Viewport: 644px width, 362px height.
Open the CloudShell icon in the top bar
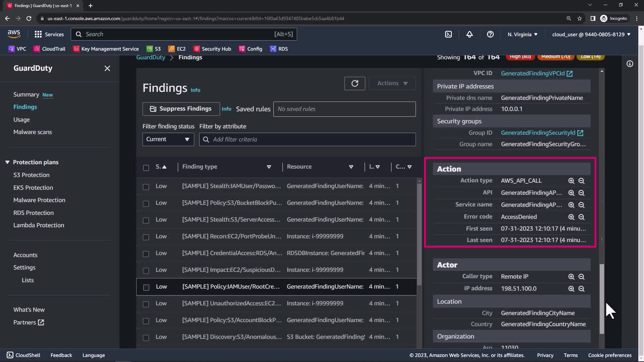(448, 34)
